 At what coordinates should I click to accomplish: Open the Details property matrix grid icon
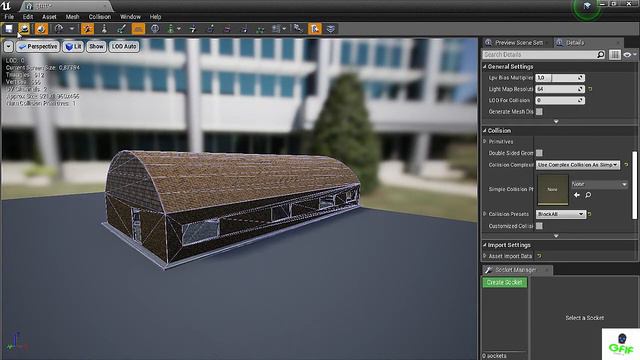[x=614, y=55]
